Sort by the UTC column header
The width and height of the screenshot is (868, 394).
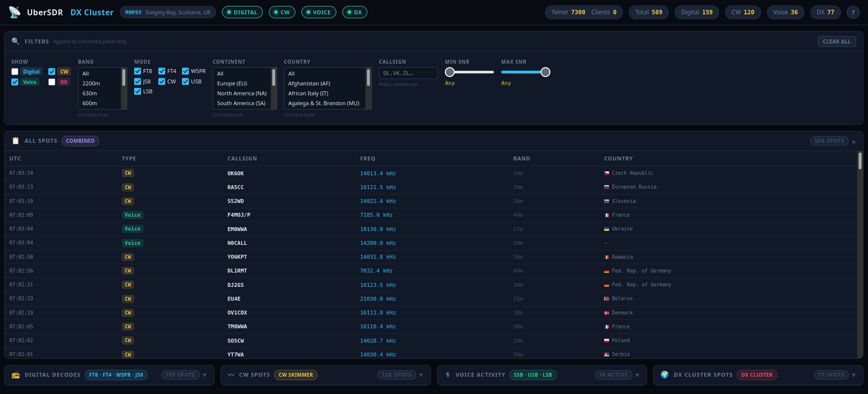pos(15,158)
